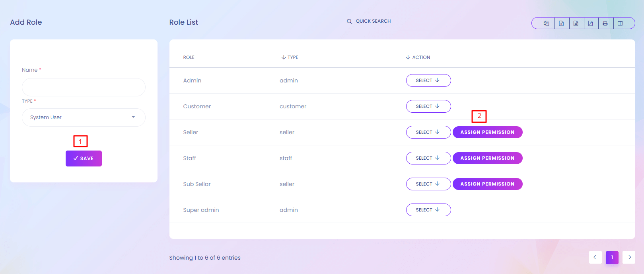
Task: Open column visibility options
Action: coord(620,23)
